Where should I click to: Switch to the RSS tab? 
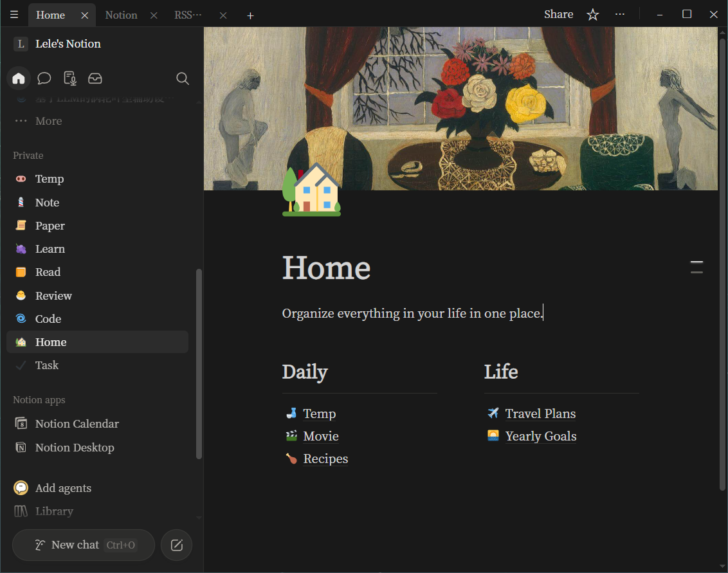point(188,15)
